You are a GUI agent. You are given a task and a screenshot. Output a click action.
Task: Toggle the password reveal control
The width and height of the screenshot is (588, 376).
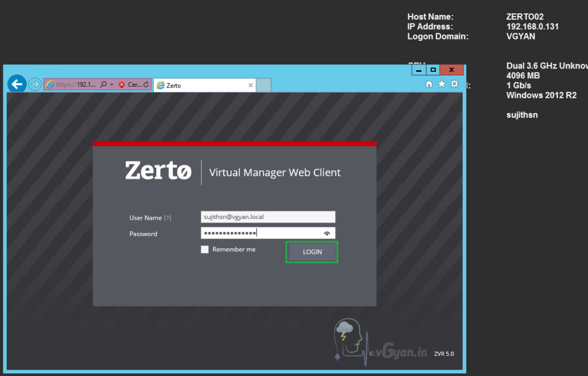[x=328, y=232]
